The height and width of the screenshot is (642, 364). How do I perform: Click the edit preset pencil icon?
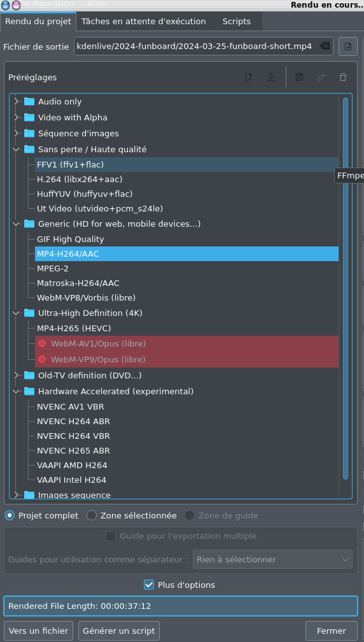pyautogui.click(x=321, y=77)
